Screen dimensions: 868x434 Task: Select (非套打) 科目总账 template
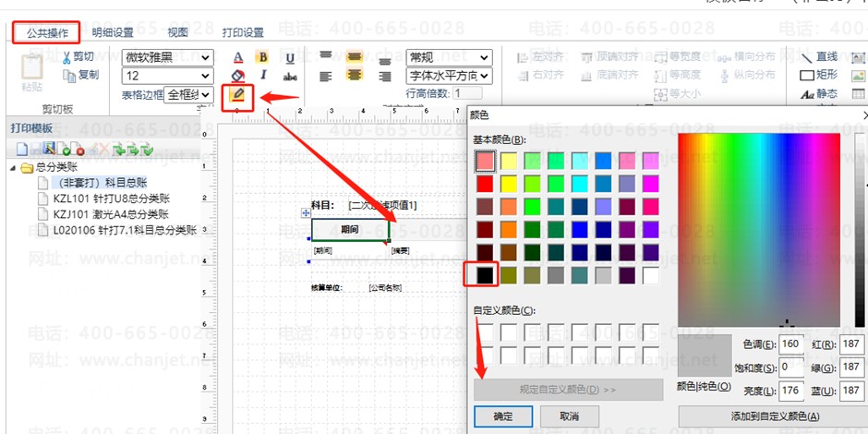tap(100, 182)
